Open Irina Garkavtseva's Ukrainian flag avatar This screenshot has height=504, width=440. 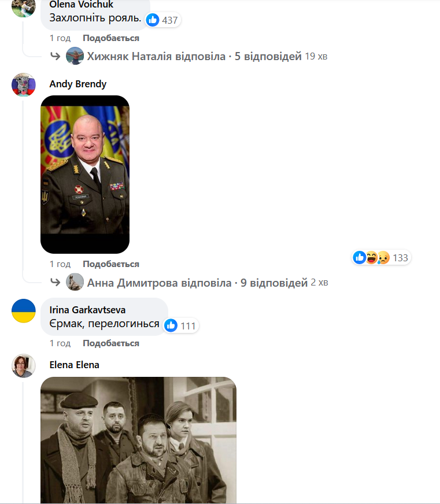24,311
